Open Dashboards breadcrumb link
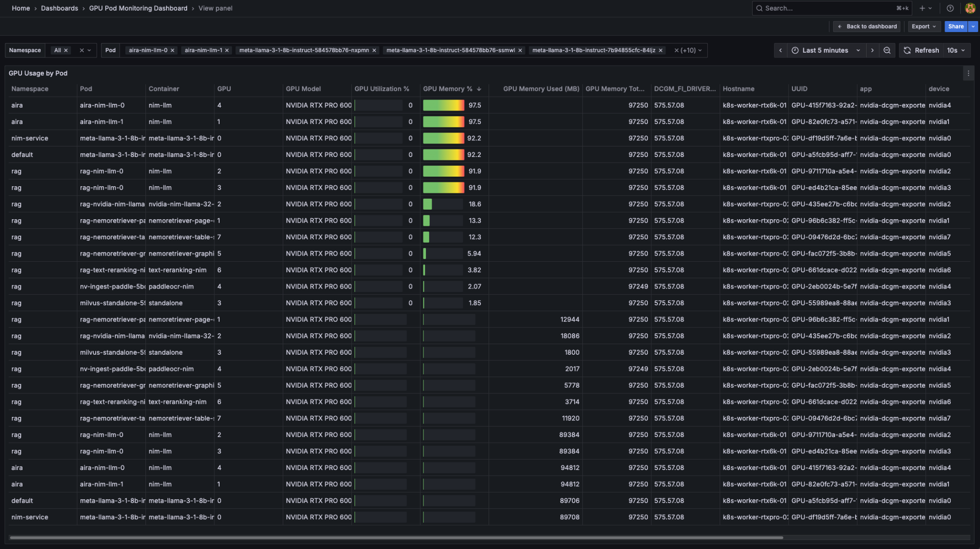 tap(59, 8)
